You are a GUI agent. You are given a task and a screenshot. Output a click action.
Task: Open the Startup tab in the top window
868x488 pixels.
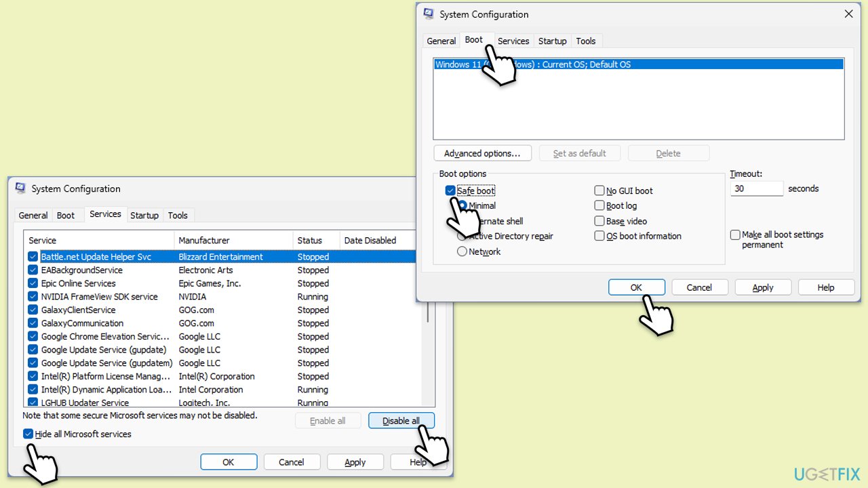[x=552, y=41]
